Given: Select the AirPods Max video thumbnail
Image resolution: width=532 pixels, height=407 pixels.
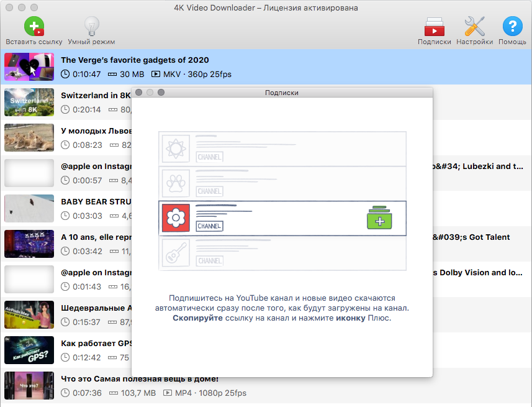Looking at the screenshot, I should click(x=29, y=314).
